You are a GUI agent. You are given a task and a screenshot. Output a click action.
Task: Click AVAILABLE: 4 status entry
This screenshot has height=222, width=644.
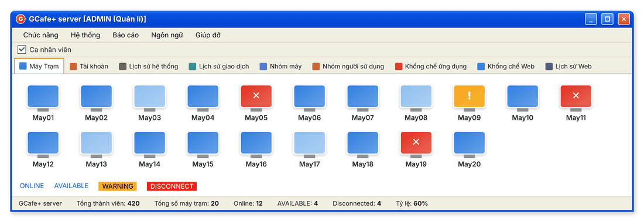coord(298,203)
